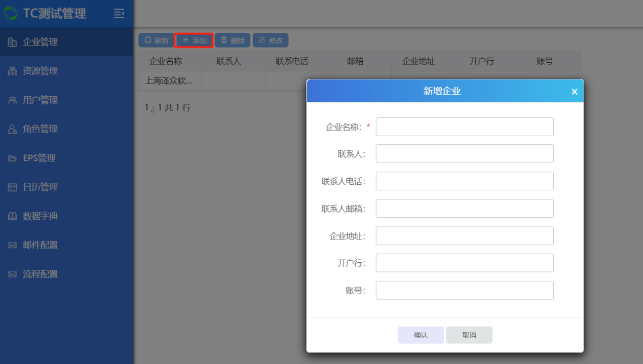This screenshot has height=364, width=643.
Task: Focus the 联系人 text field
Action: tap(464, 154)
